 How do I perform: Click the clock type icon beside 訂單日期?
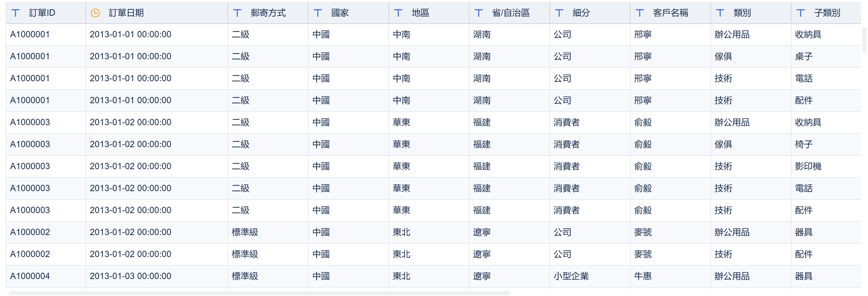point(95,13)
